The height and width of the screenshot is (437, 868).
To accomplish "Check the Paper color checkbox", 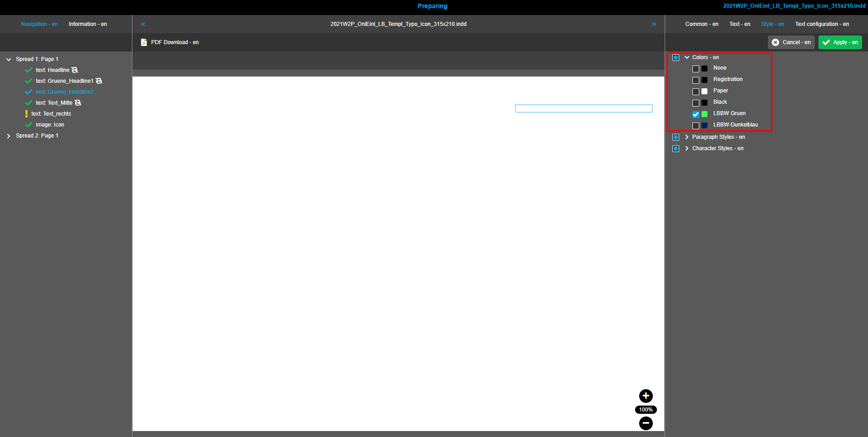I will coord(696,91).
